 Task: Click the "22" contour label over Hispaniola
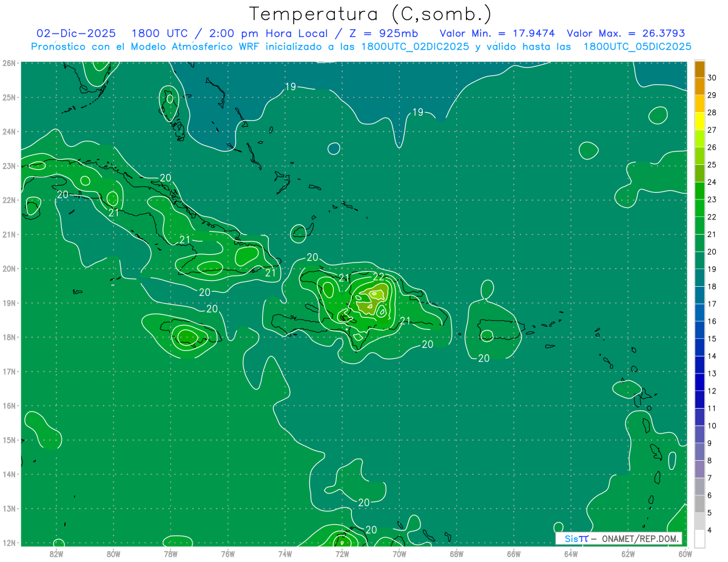pyautogui.click(x=379, y=276)
